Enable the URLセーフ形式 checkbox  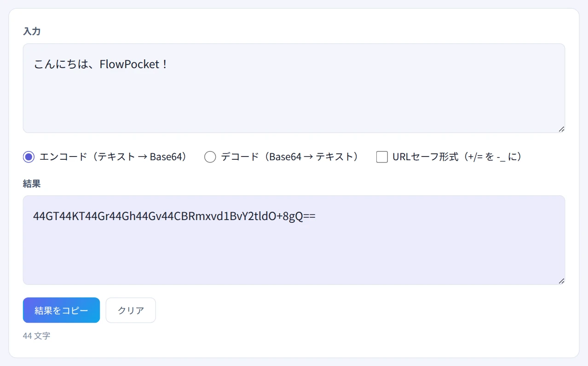(382, 157)
